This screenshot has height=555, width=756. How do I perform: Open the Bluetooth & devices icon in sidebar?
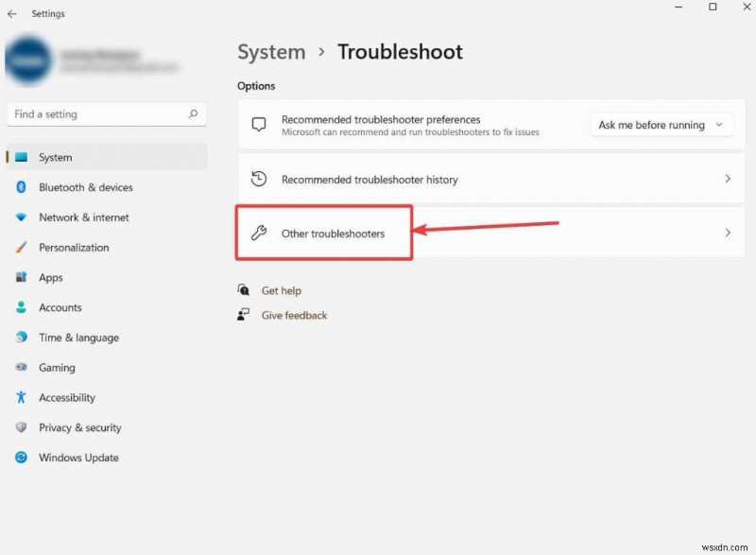(21, 187)
